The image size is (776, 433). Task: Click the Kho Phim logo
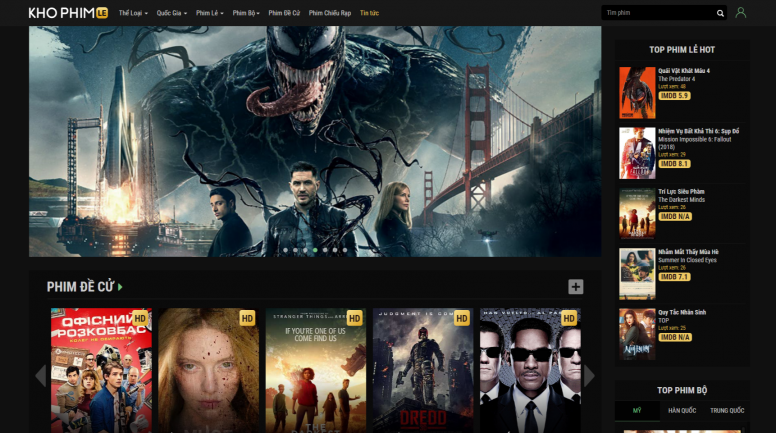68,13
